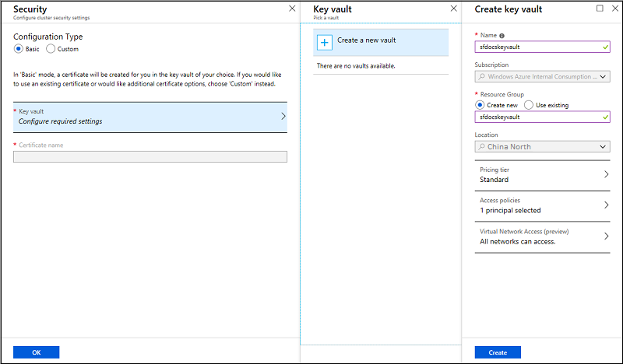The width and height of the screenshot is (623, 364).
Task: Close the Security panel
Action: coord(292,8)
